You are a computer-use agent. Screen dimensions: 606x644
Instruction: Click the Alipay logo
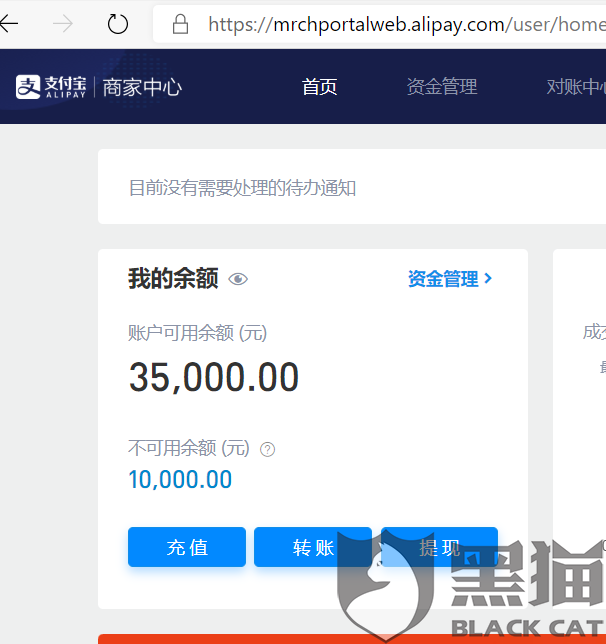click(x=51, y=87)
